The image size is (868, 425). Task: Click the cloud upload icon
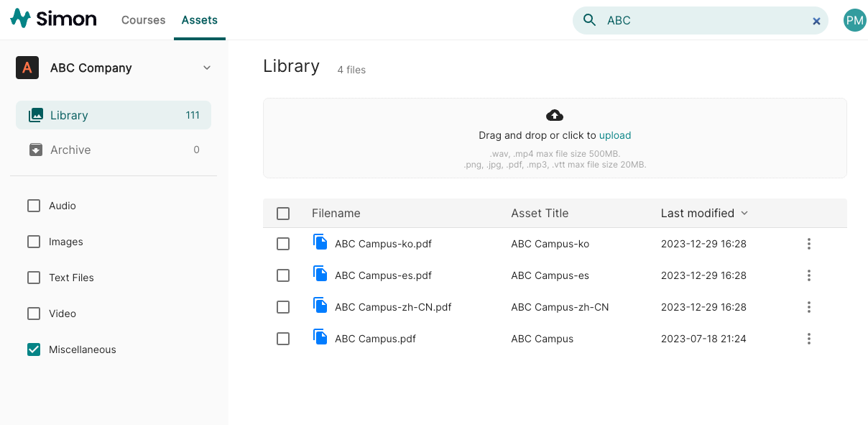tap(554, 115)
